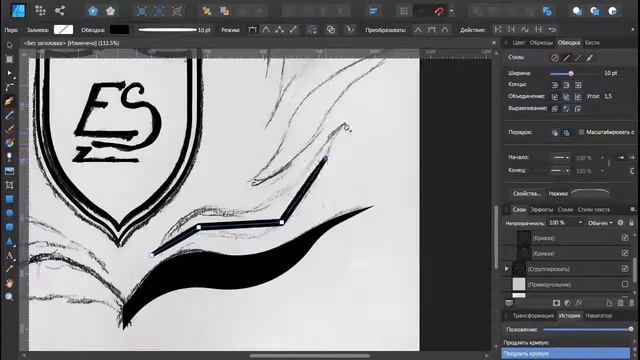
Task: Select the Pencil tool
Action: point(9,115)
